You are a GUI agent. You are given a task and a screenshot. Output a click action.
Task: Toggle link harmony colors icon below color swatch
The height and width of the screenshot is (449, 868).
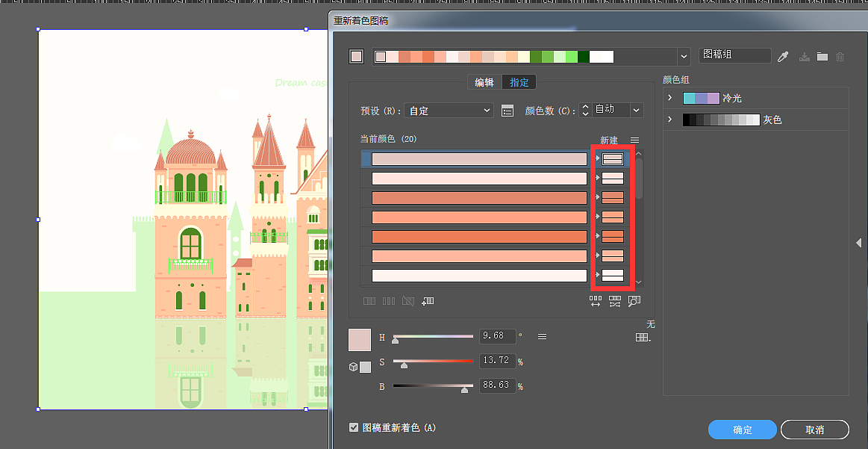coord(353,367)
